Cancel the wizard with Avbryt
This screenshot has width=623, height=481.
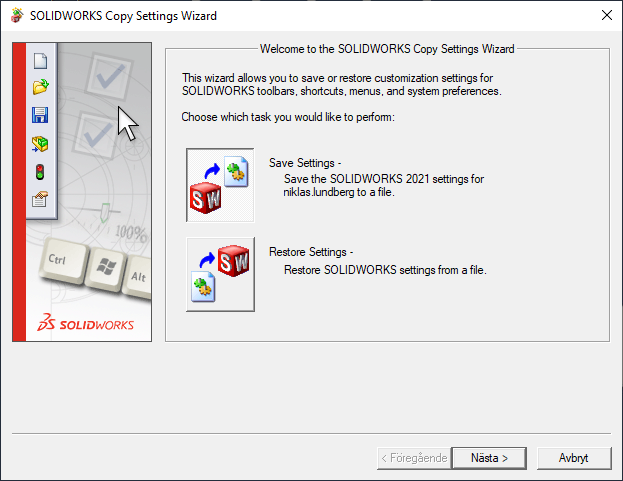[x=574, y=458]
